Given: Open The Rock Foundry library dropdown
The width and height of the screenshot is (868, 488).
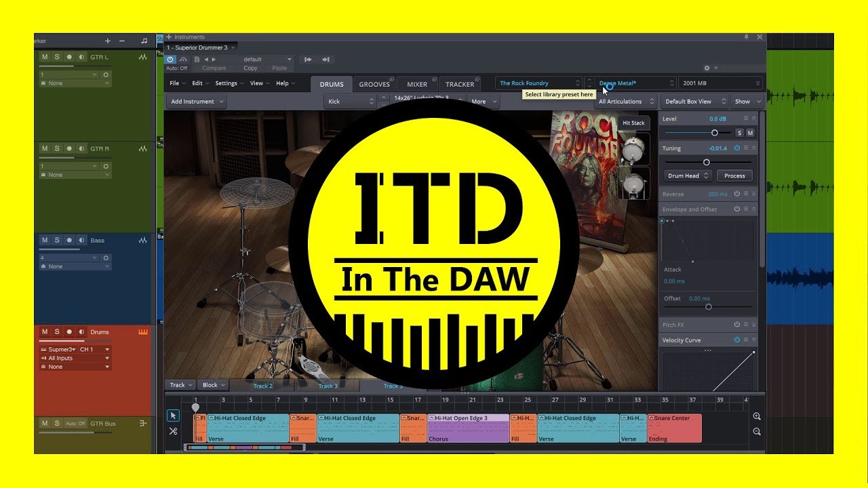Looking at the screenshot, I should (538, 83).
